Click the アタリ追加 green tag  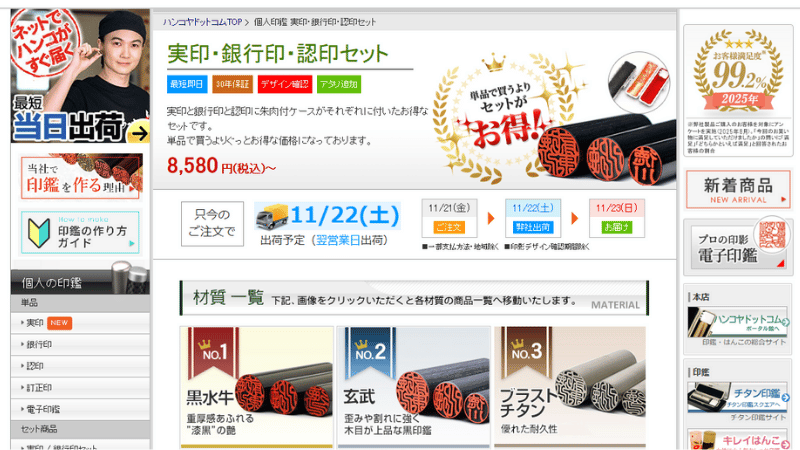(339, 84)
